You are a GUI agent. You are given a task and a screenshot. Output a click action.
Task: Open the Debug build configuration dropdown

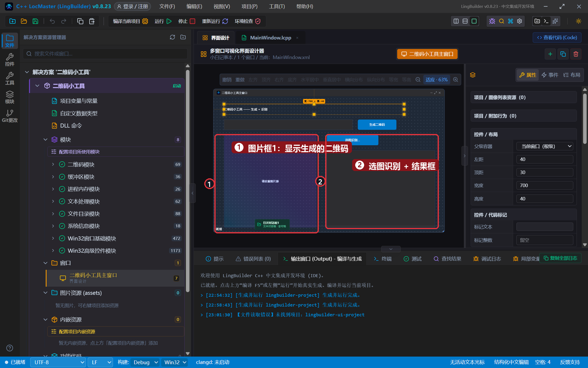tap(145, 362)
